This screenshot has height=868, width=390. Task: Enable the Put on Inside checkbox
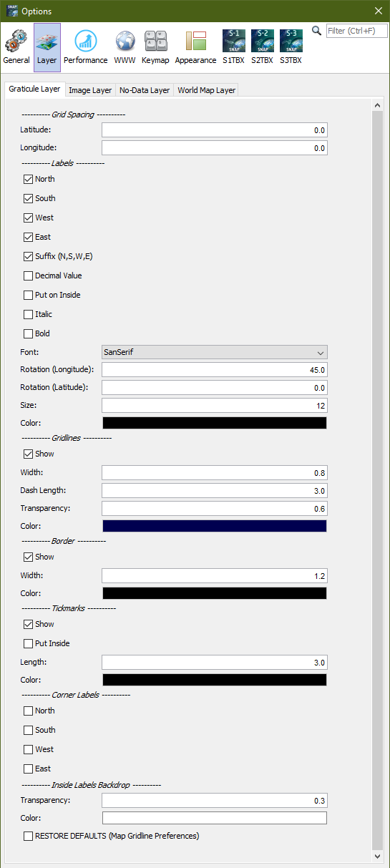pyautogui.click(x=29, y=295)
